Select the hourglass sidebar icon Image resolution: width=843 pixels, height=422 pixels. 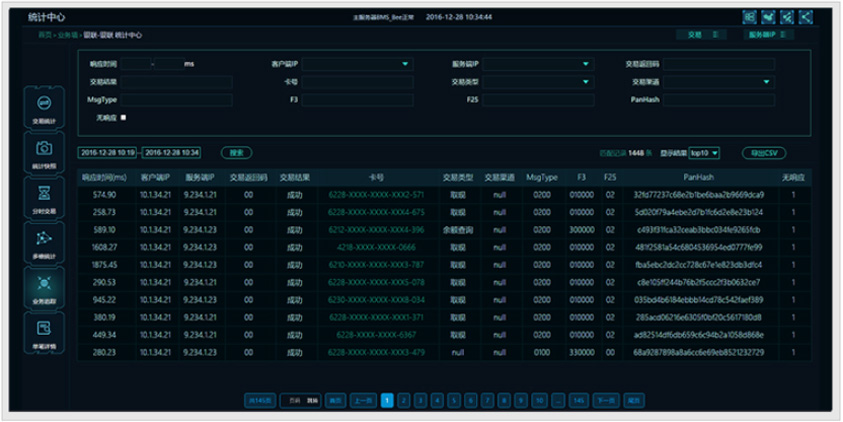click(x=44, y=196)
